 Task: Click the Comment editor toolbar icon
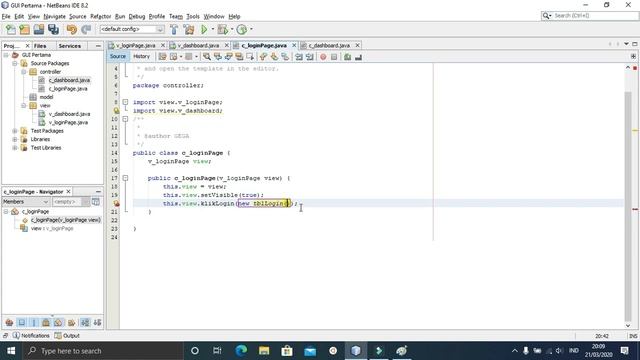pyautogui.click(x=347, y=57)
